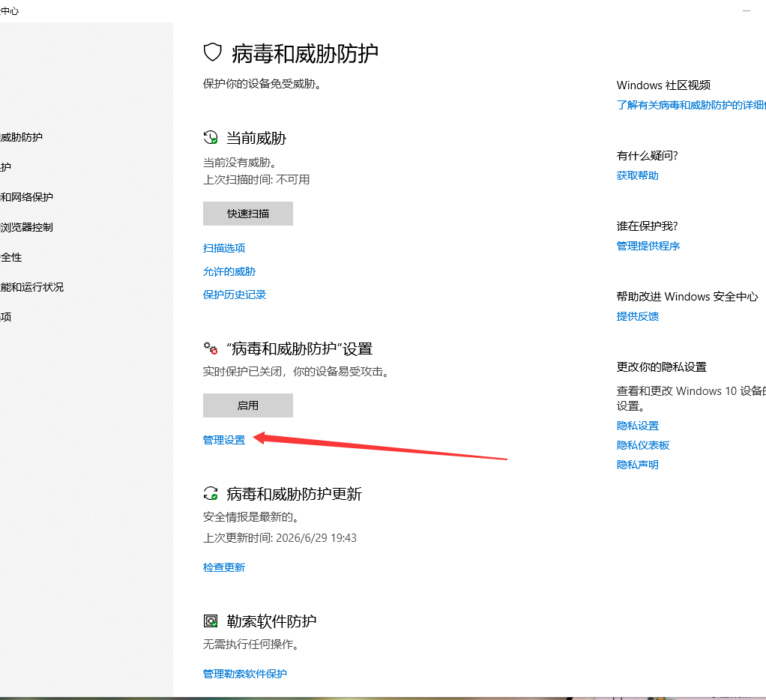
Task: Select 能和运行状况 sidebar item
Action: point(31,287)
